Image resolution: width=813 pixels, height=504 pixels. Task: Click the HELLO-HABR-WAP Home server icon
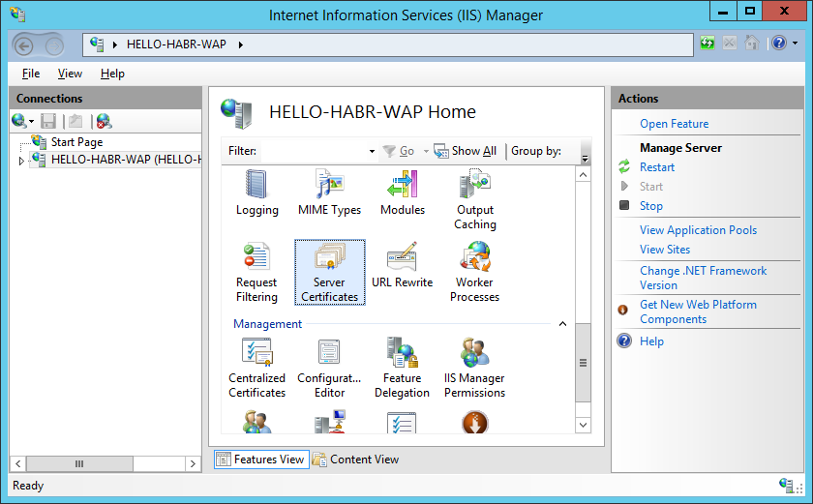point(236,113)
